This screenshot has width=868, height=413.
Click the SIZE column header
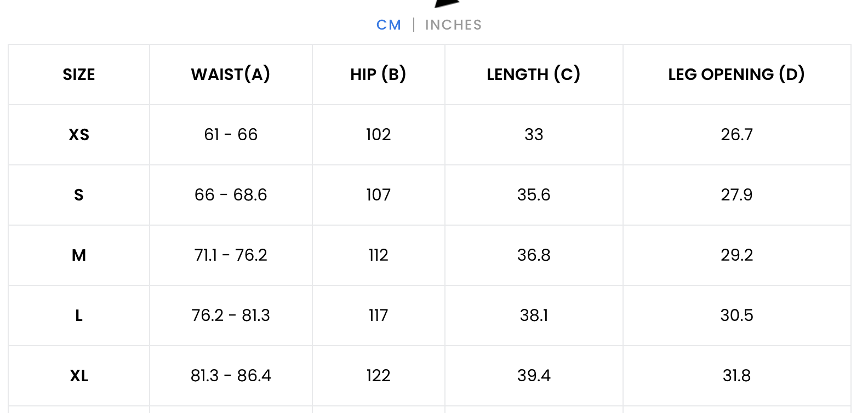pyautogui.click(x=79, y=74)
